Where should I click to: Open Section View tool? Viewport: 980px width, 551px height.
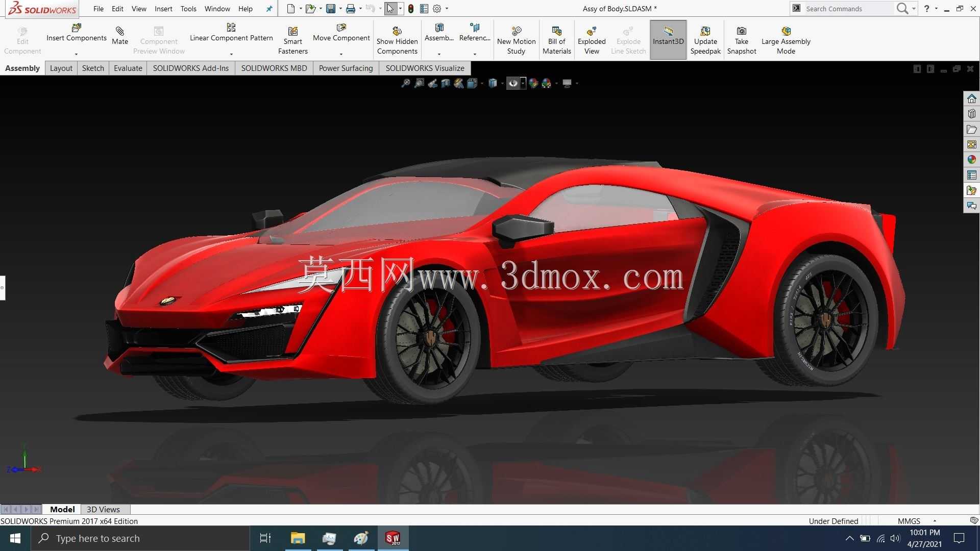click(446, 83)
